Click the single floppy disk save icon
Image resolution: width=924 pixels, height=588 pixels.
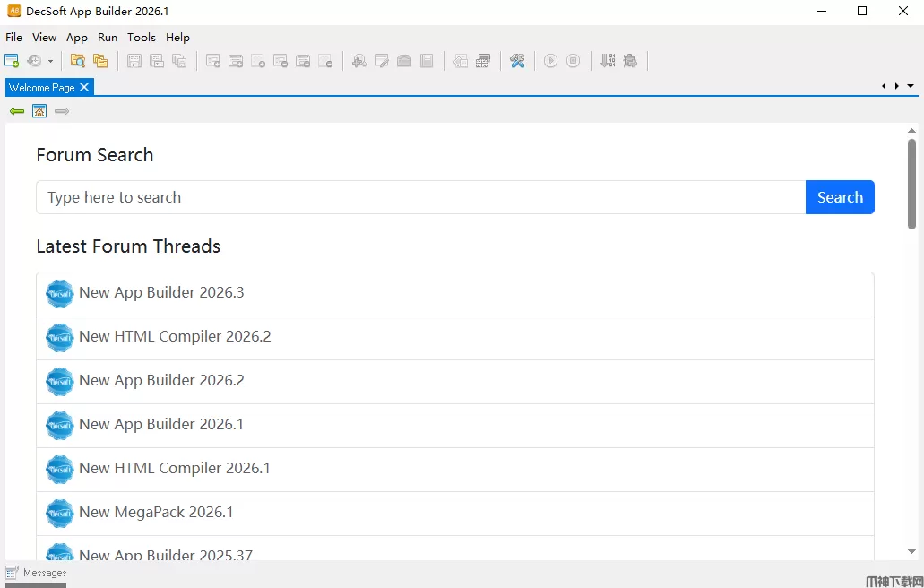coord(134,60)
